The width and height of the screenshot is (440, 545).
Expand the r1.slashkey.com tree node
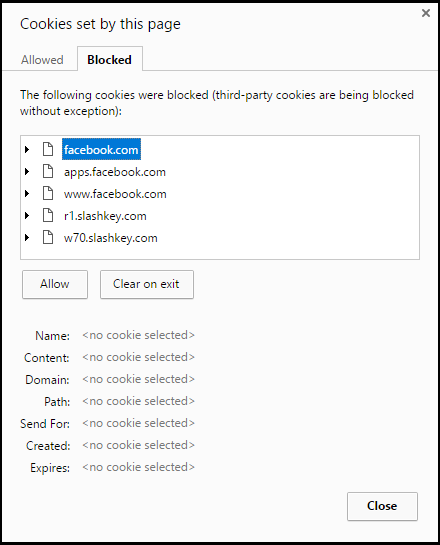pyautogui.click(x=27, y=216)
